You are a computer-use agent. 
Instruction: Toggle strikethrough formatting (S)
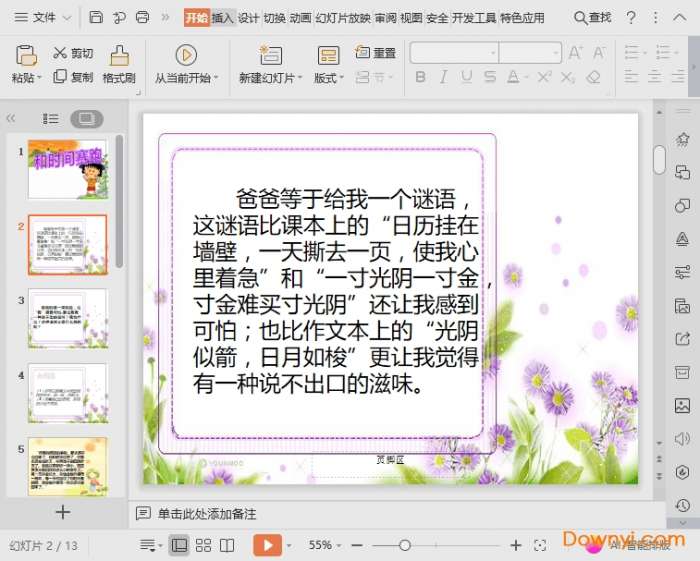[490, 77]
